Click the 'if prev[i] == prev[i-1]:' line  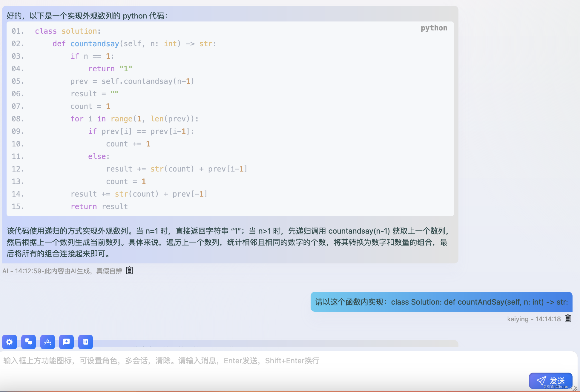point(141,131)
